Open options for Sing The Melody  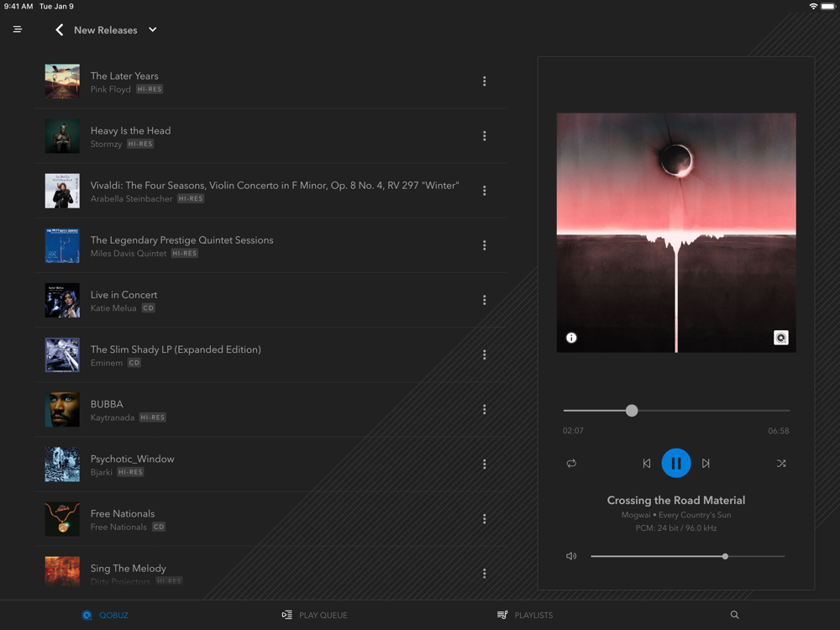coord(485,573)
